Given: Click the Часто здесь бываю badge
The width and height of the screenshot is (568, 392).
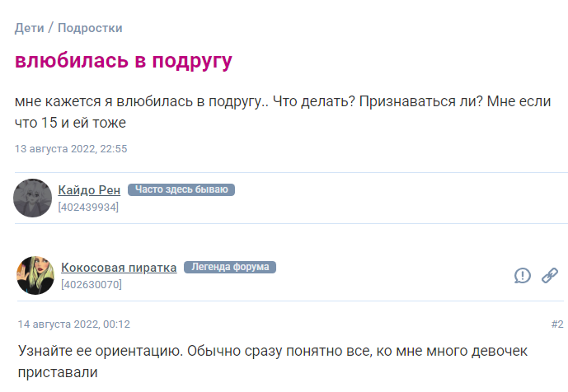Looking at the screenshot, I should 181,189.
